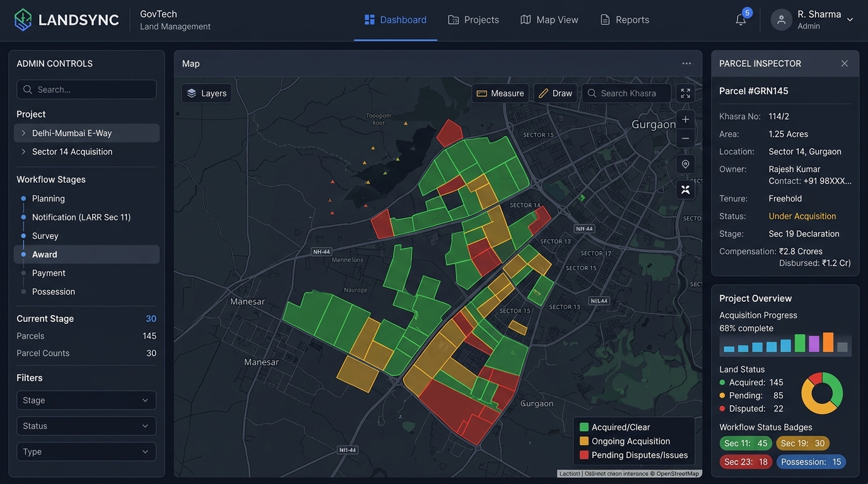Open the Type filter dropdown

(x=86, y=452)
